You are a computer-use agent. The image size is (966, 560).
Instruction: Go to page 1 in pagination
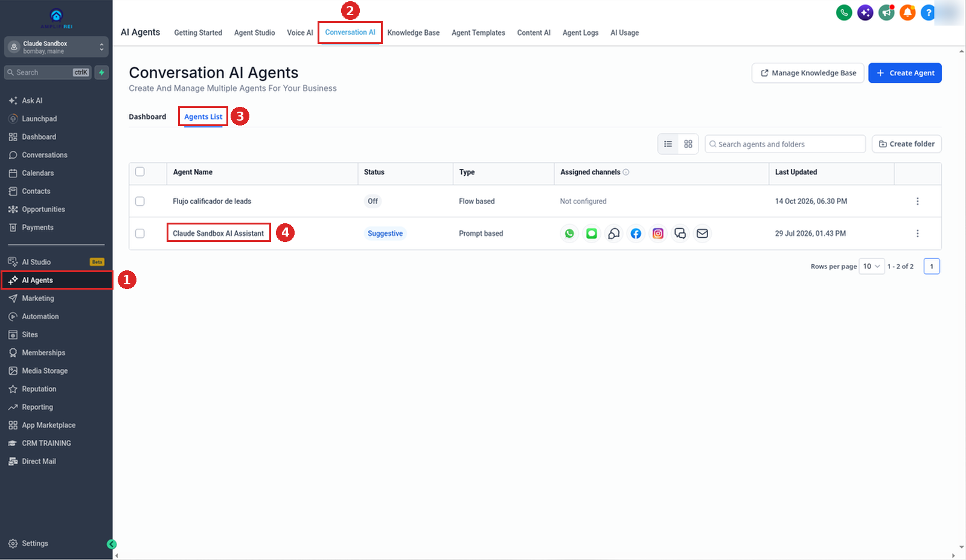932,266
